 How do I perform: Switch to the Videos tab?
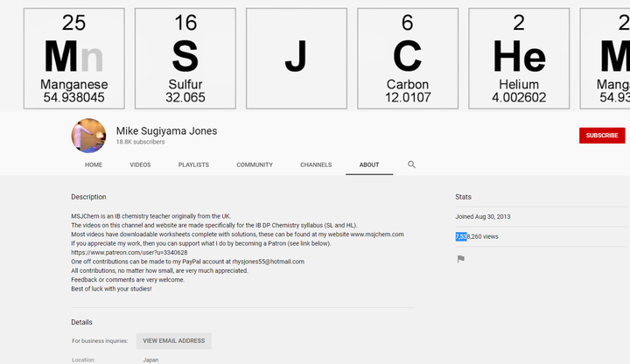point(140,164)
